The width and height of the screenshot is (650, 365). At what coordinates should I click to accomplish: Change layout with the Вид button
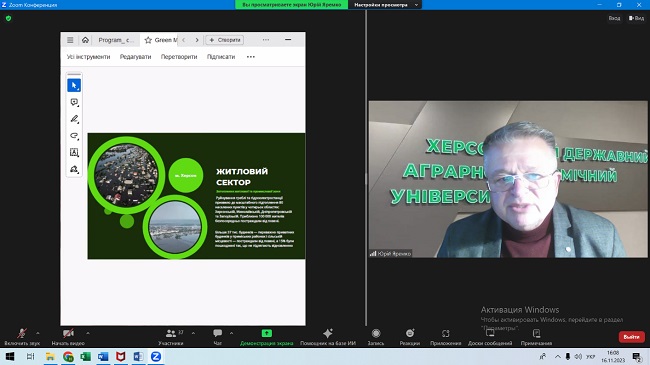[636, 18]
